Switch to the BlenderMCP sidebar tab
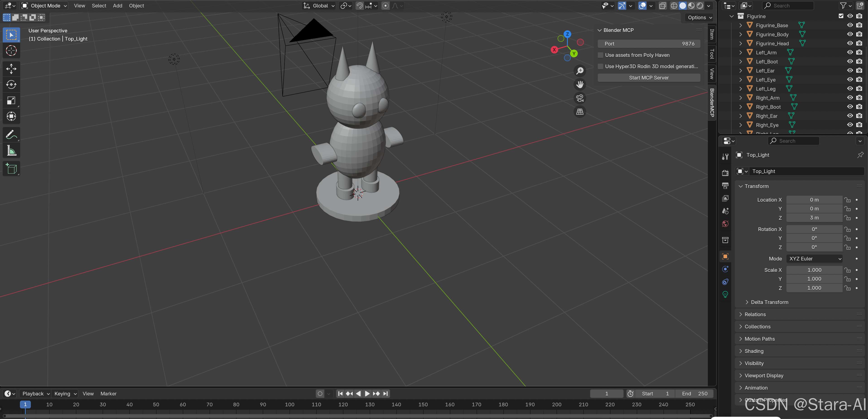 (712, 103)
